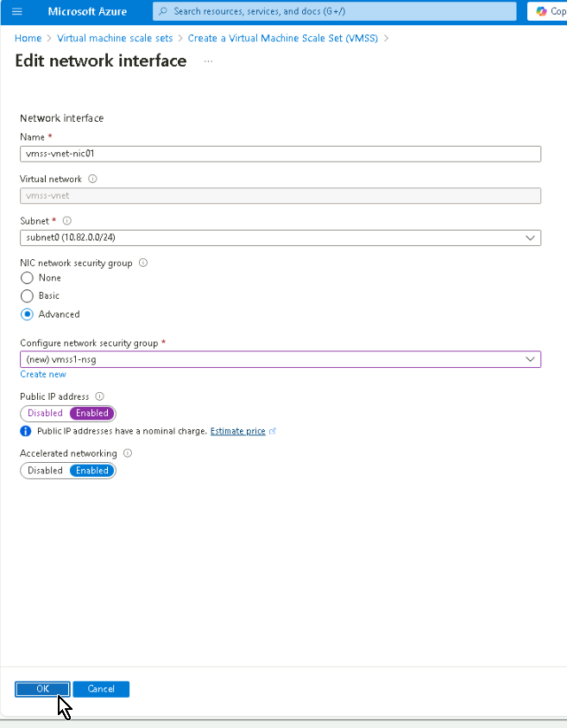Image resolution: width=567 pixels, height=728 pixels.
Task: Click the Estimate price link
Action: (x=238, y=431)
